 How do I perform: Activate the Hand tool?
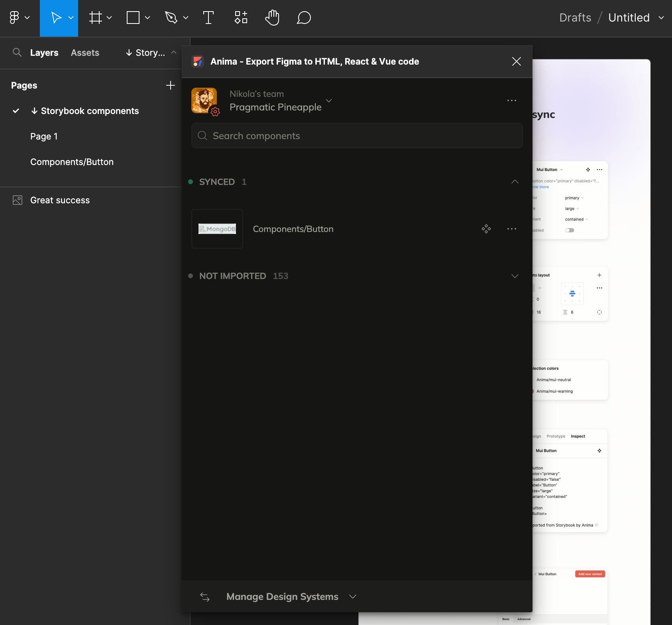point(272,18)
